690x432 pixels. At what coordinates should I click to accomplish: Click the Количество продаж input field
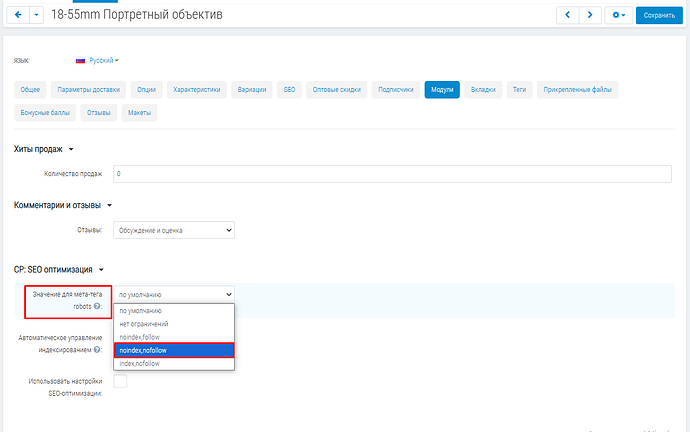tap(392, 174)
